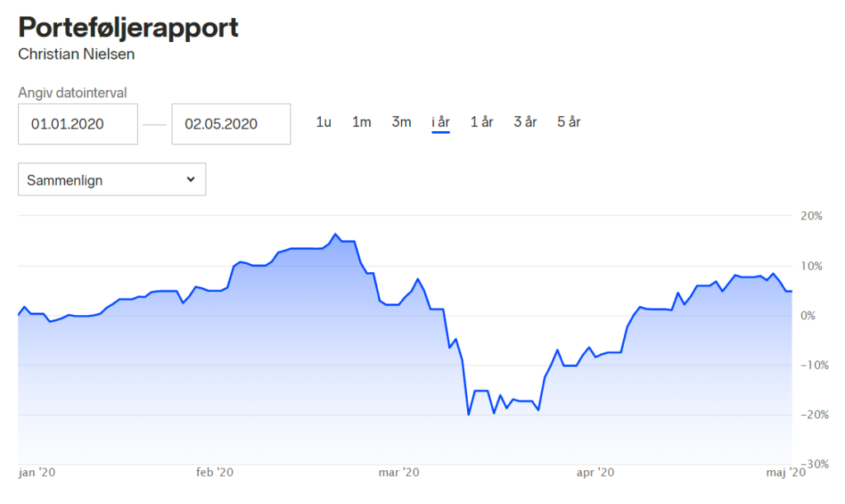Click the chart's lowest point in March

click(x=469, y=414)
